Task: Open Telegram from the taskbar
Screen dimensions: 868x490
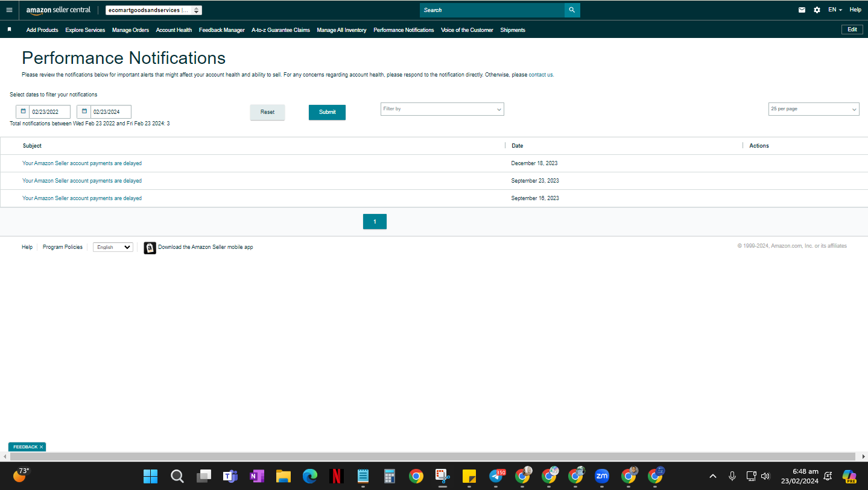Action: [x=496, y=476]
